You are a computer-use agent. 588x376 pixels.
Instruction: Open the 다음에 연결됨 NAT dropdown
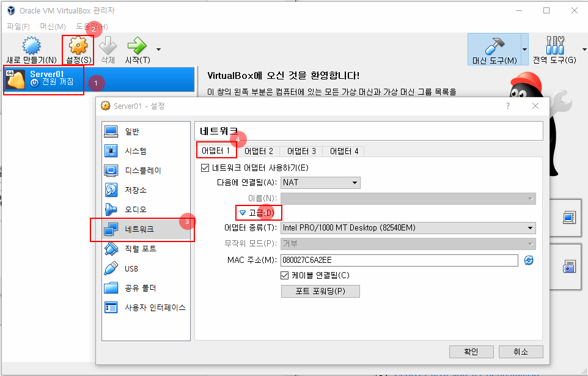point(320,183)
